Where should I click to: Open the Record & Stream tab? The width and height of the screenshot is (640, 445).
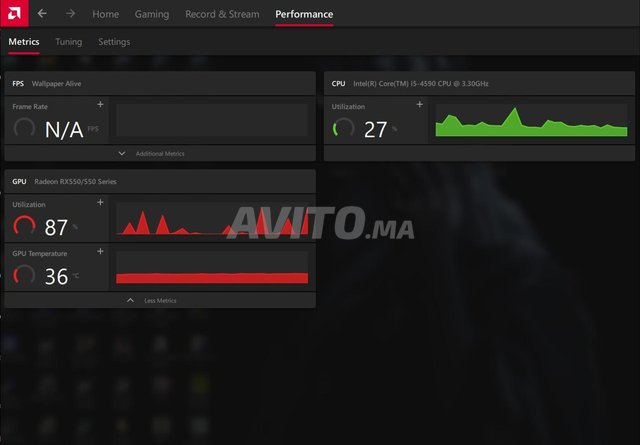tap(222, 14)
